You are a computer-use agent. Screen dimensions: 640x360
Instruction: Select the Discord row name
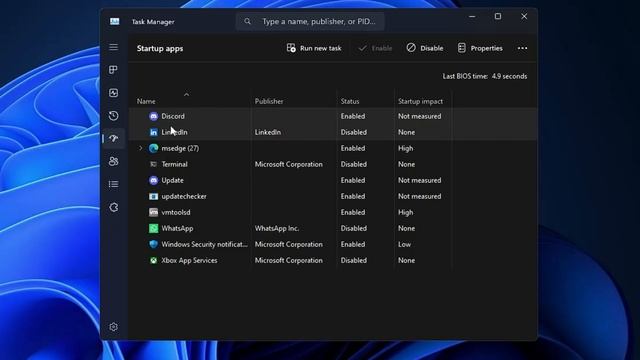(x=173, y=116)
